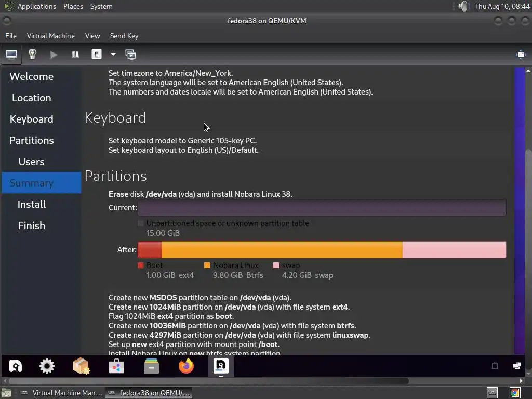Image resolution: width=532 pixels, height=399 pixels.
Task: Open the Nobara launcher icon in guest taskbar
Action: (16, 366)
